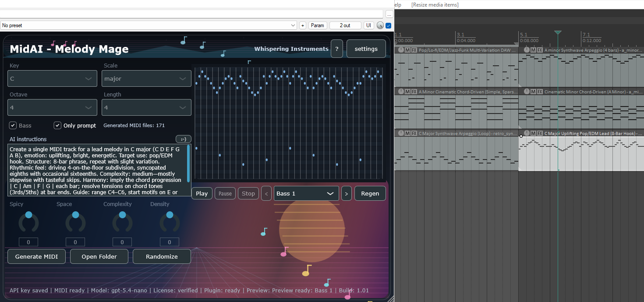Image resolution: width=644 pixels, height=302 pixels.
Task: Click the Complexity knob
Action: [122, 221]
